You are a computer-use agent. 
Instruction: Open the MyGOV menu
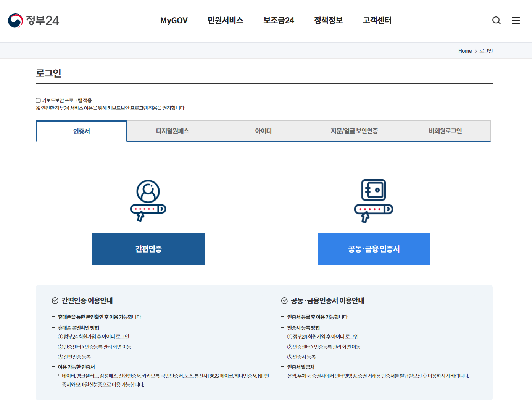pyautogui.click(x=174, y=20)
